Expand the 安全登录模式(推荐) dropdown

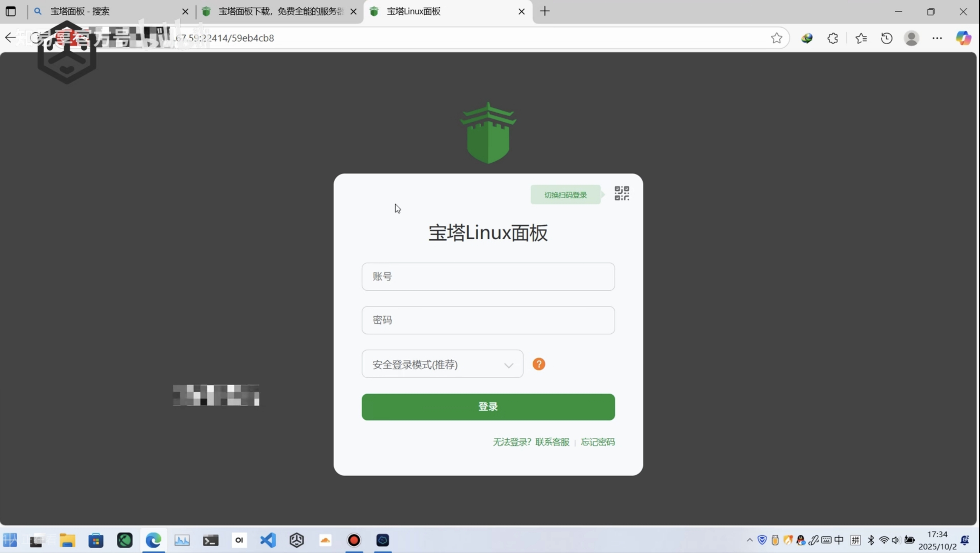pos(442,364)
